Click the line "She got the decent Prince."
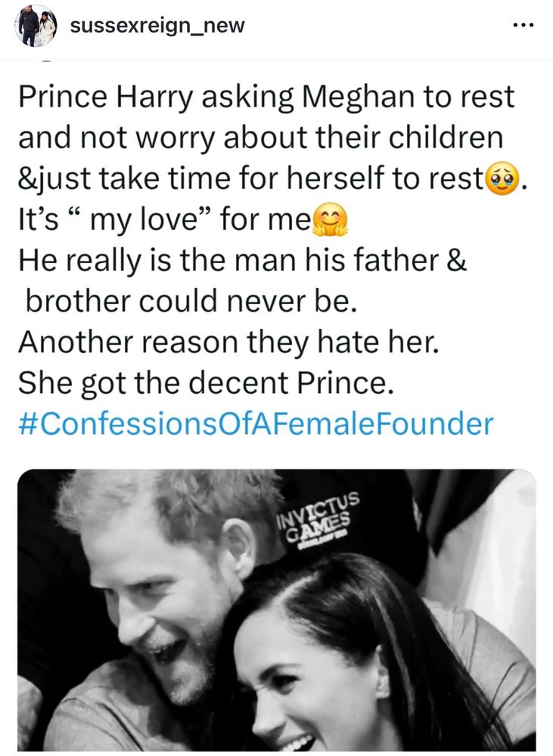The image size is (553, 756). 206,383
